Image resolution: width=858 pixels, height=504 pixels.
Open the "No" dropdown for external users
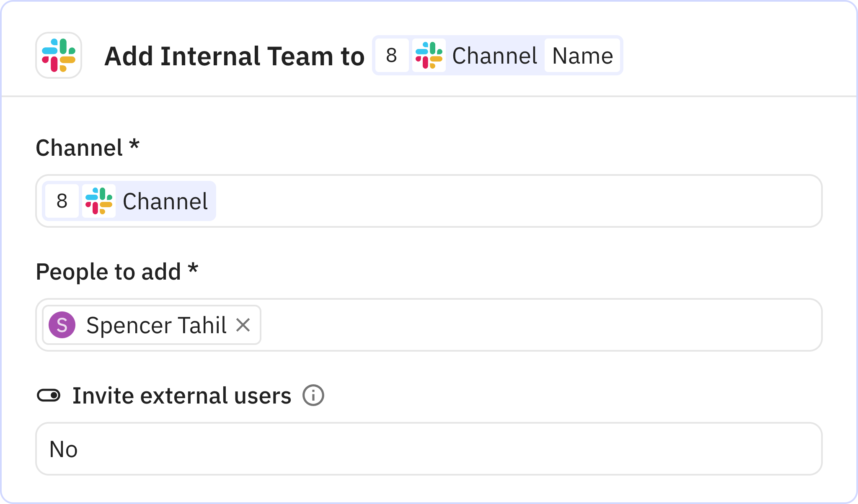[x=429, y=449]
